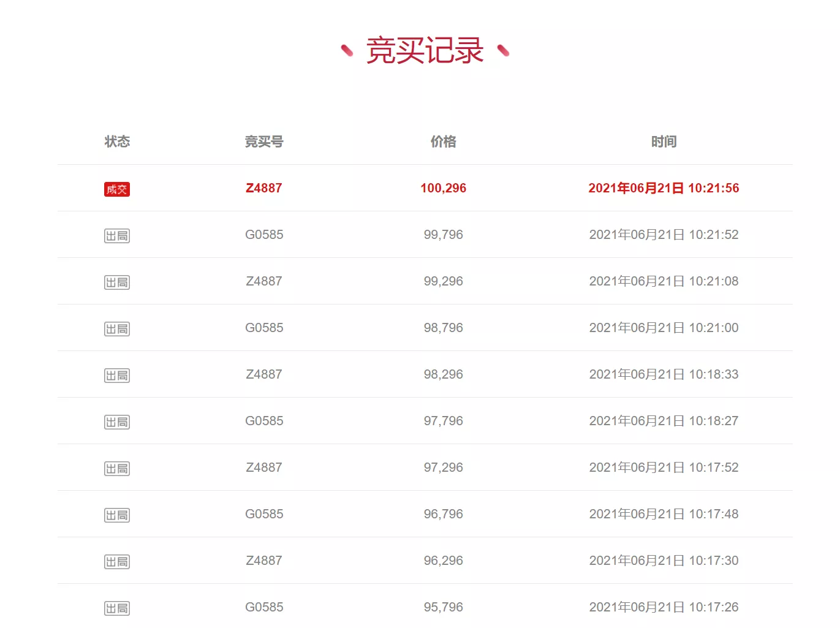Select bidder G0585 in the 97,796 row

click(x=264, y=421)
